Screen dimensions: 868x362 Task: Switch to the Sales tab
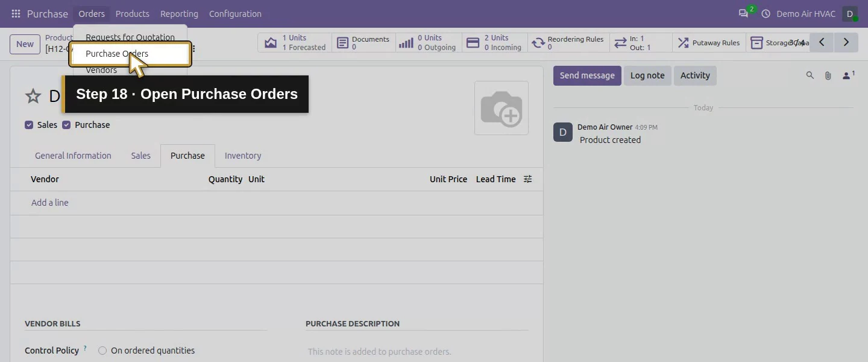coord(141,156)
